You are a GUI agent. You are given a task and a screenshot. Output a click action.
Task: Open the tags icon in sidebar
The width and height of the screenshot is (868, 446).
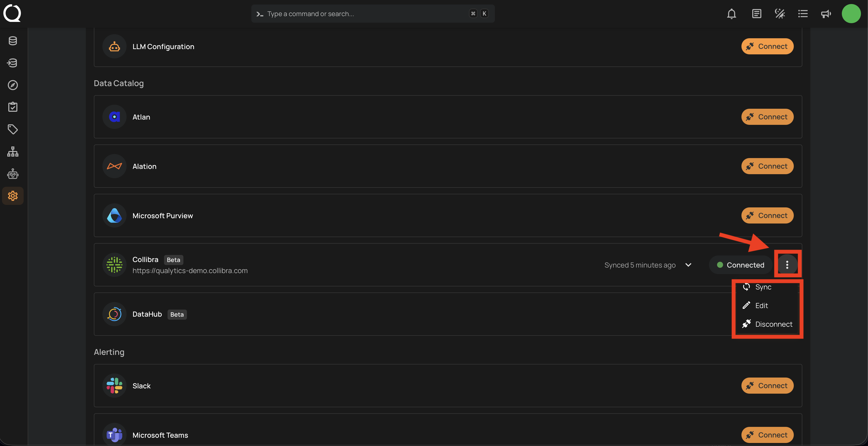(13, 129)
